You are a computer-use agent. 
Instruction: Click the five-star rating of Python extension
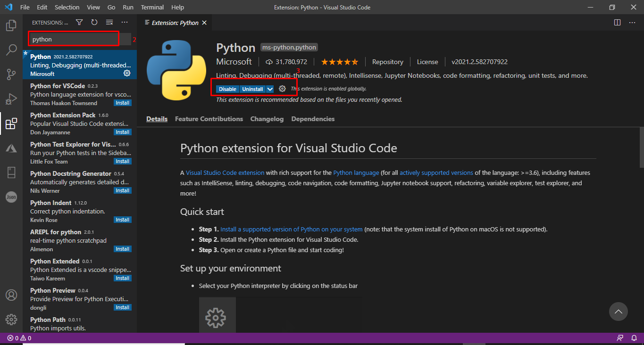339,62
